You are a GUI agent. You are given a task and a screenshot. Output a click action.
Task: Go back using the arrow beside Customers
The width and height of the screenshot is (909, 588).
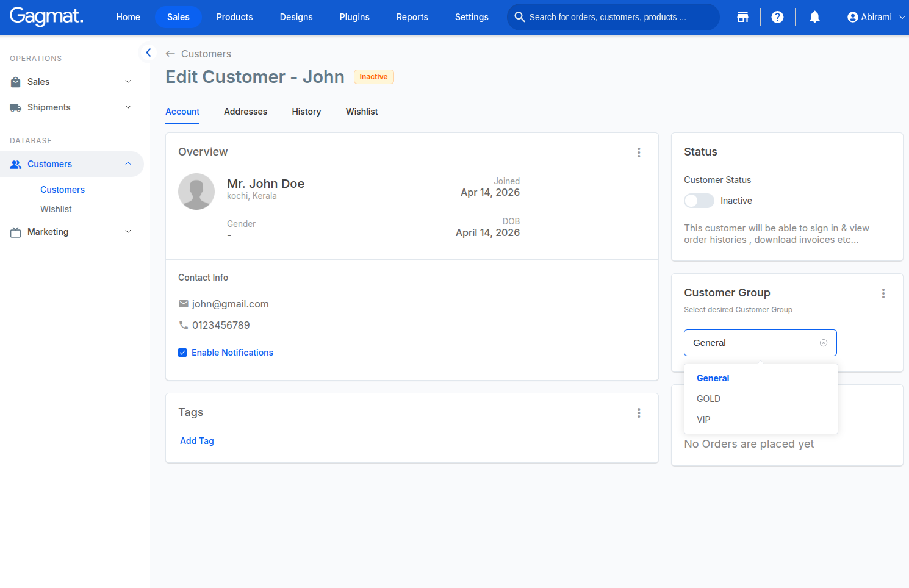pos(170,54)
